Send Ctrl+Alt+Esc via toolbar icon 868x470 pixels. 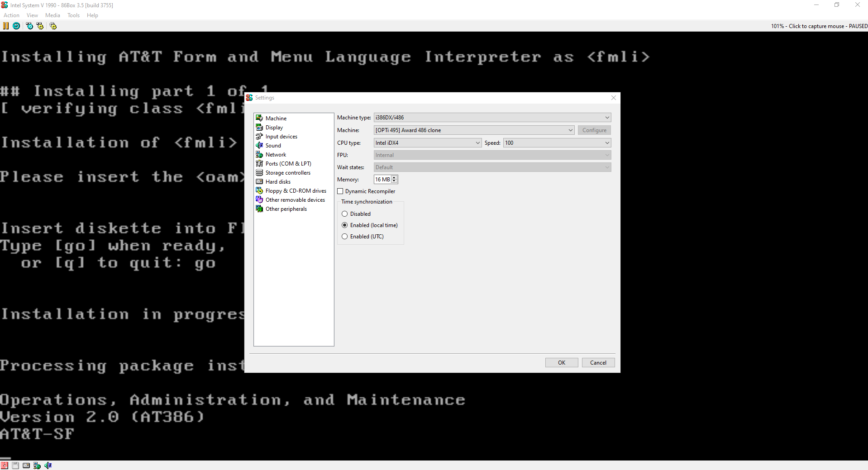pos(40,26)
